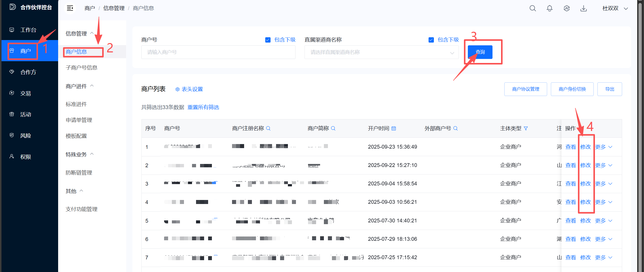This screenshot has height=272, width=644.
Task: Open 主体类型 column funnel filter icon
Action: 526,128
